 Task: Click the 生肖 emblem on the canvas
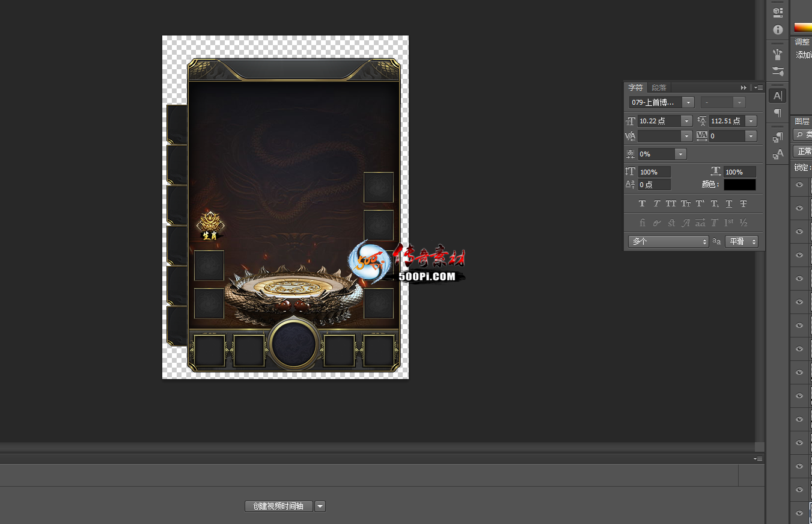click(210, 225)
